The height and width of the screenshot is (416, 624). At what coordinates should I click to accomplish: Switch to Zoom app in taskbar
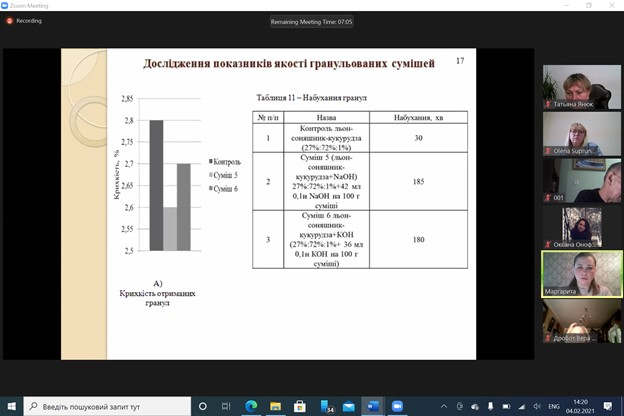point(397,406)
